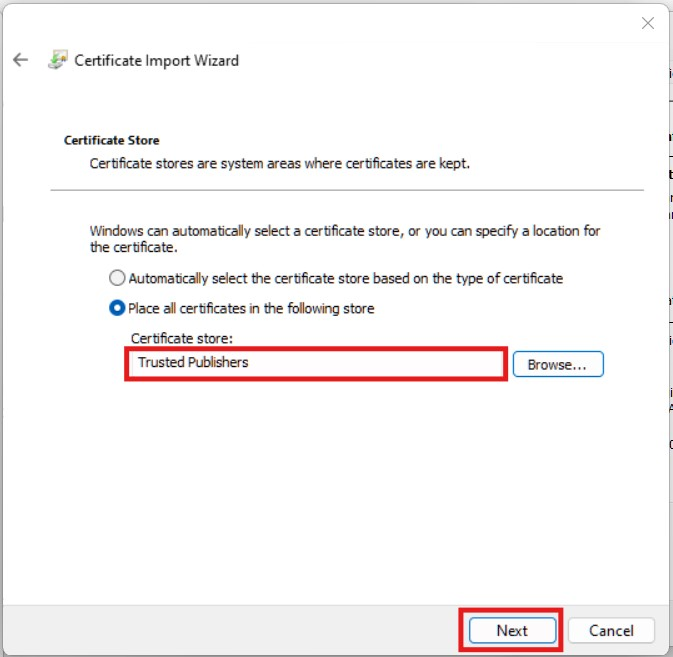Screen dimensions: 673x657
Task: Click empty title bar area beside the close button
Action: 400,22
